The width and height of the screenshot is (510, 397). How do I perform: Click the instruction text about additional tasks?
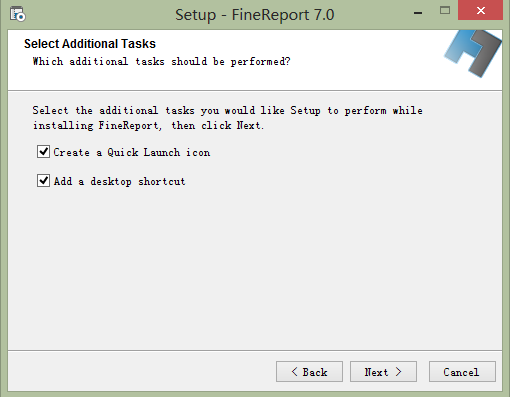pyautogui.click(x=227, y=118)
